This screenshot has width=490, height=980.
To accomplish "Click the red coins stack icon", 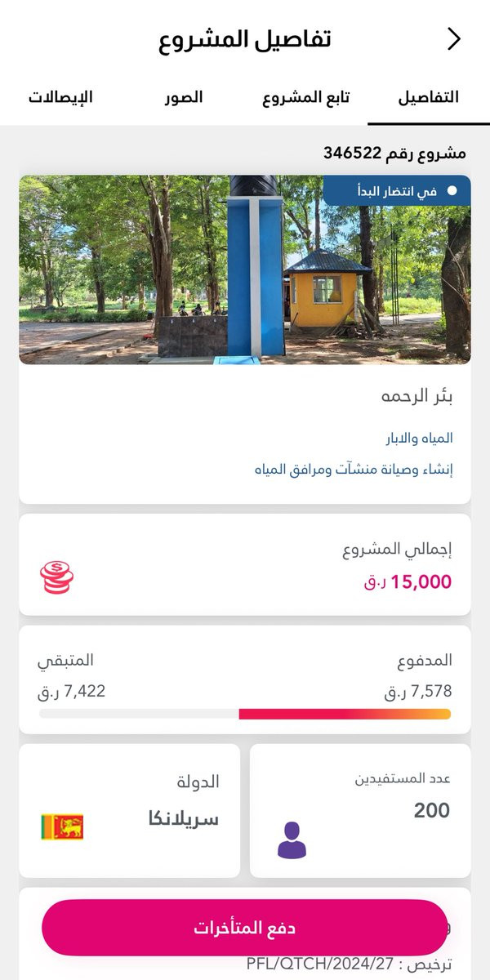I will pos(56,577).
